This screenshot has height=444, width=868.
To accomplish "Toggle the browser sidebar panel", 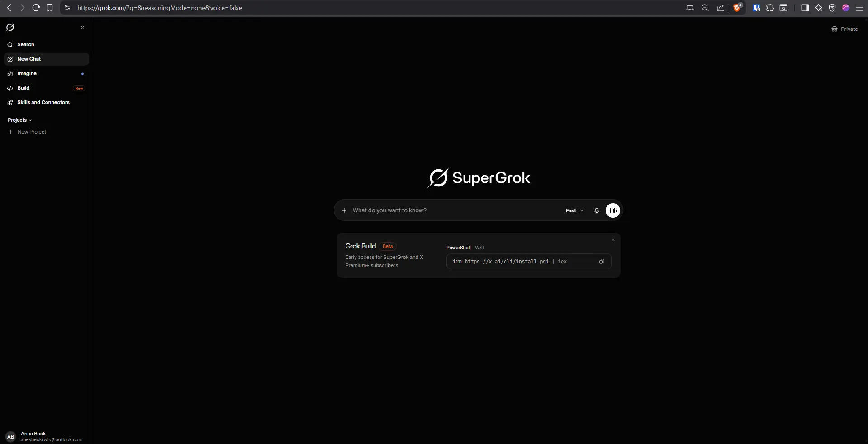I will coord(805,8).
